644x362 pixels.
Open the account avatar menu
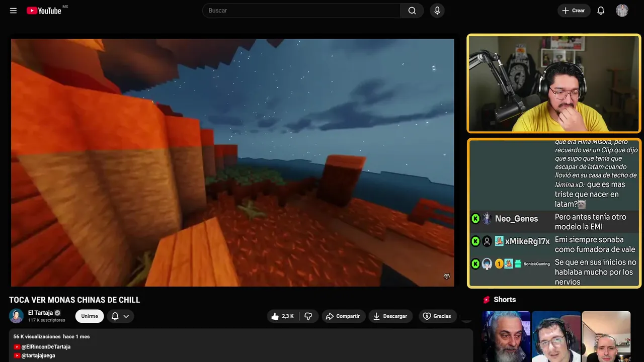622,11
